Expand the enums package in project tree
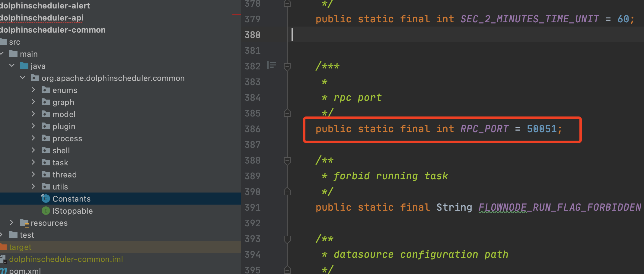Screen dimensions: 644x274 tap(33, 90)
